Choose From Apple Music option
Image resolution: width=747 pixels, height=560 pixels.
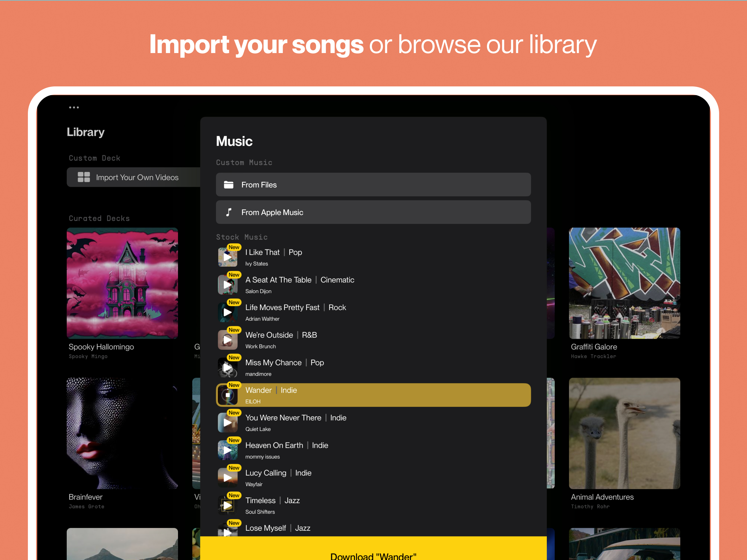373,212
